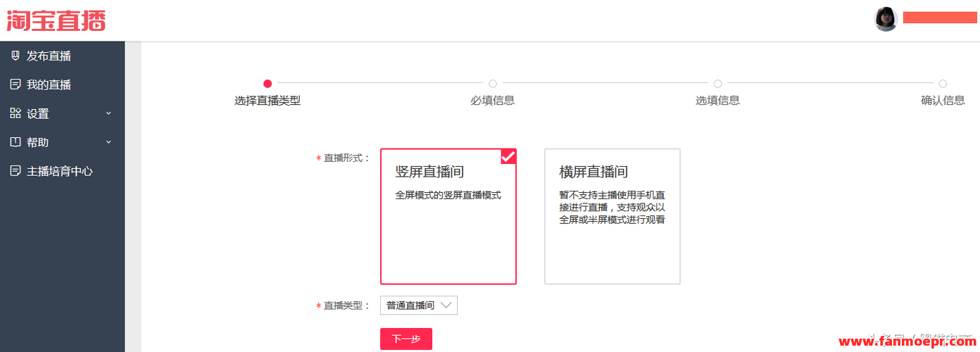Click the 发布直播 sidebar icon

tap(15, 56)
